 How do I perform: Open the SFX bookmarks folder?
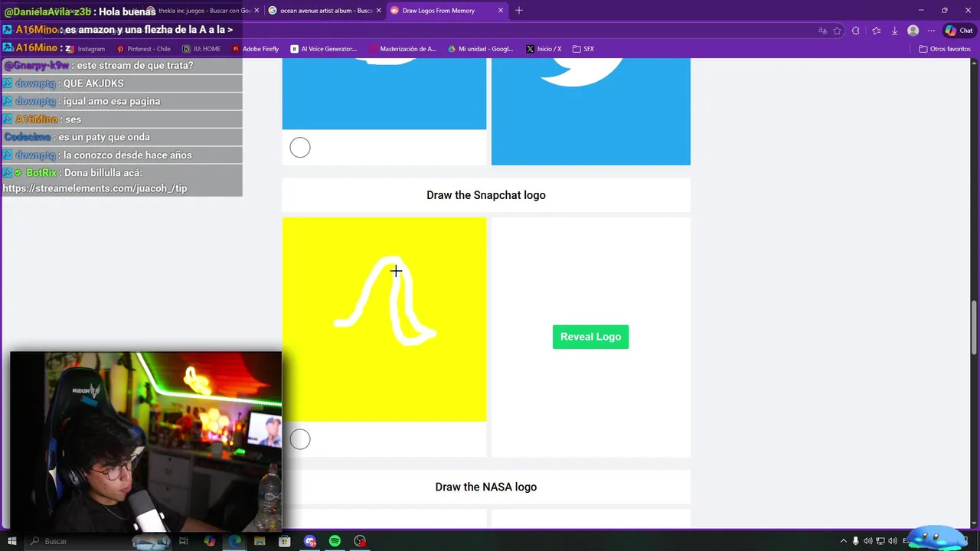583,49
